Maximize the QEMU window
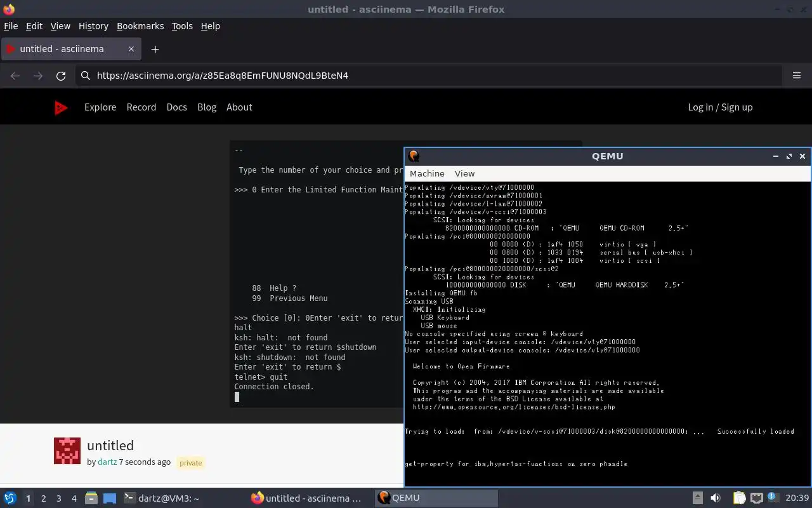 coord(789,156)
